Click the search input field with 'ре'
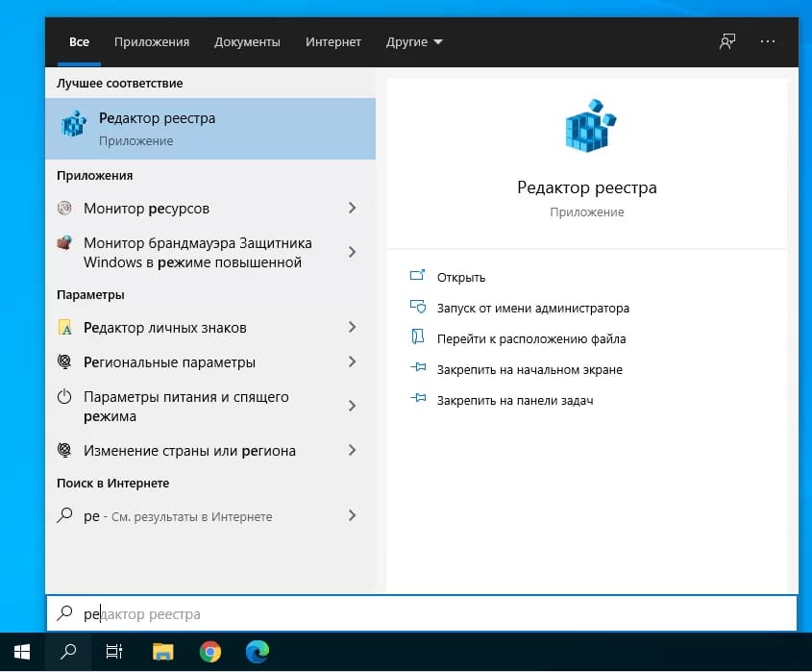The height and width of the screenshot is (672, 812). point(422,613)
